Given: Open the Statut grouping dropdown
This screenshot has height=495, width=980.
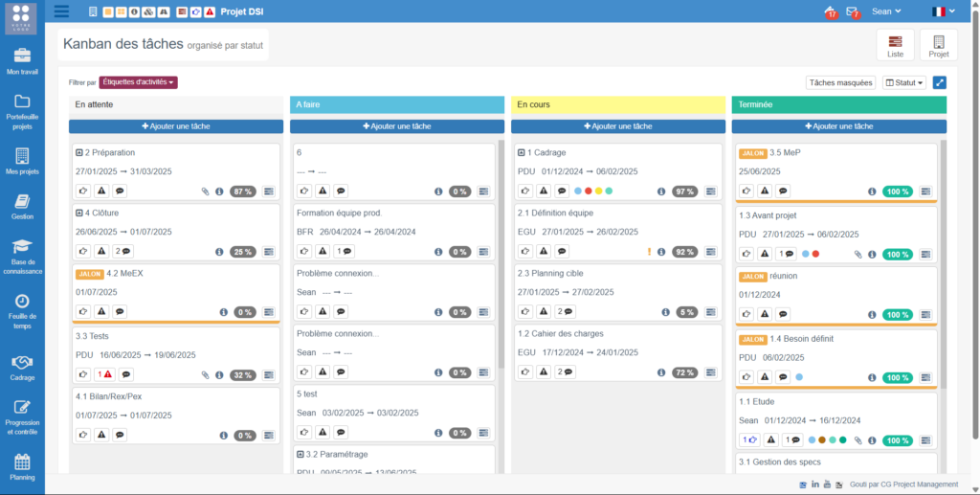Looking at the screenshot, I should [904, 83].
